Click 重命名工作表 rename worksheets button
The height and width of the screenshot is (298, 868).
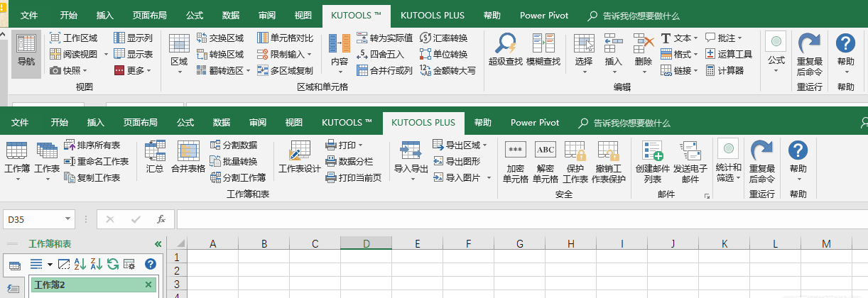tap(96, 161)
